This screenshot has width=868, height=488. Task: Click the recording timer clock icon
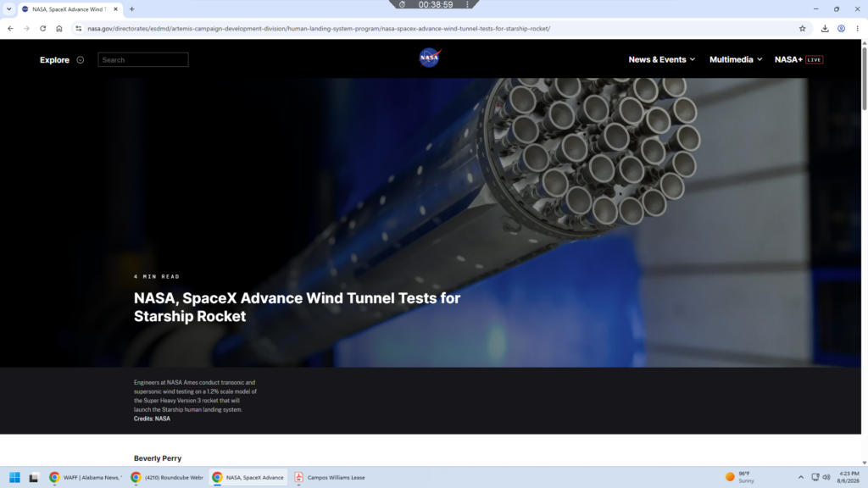click(x=403, y=4)
